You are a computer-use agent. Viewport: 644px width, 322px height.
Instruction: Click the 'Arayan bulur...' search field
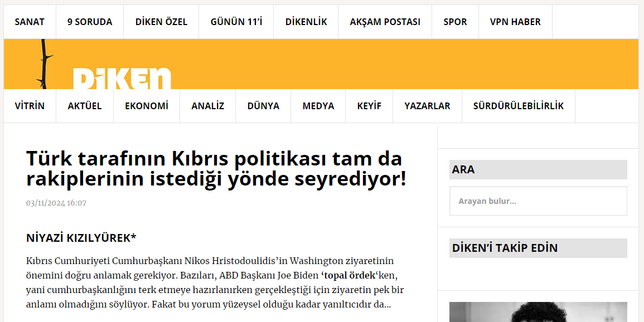coord(538,201)
